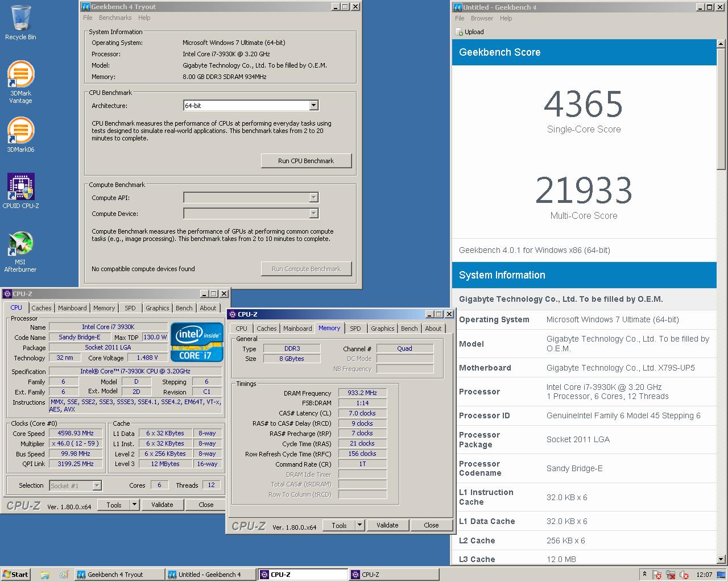Click the Upload icon in Geekbench results

[460, 32]
